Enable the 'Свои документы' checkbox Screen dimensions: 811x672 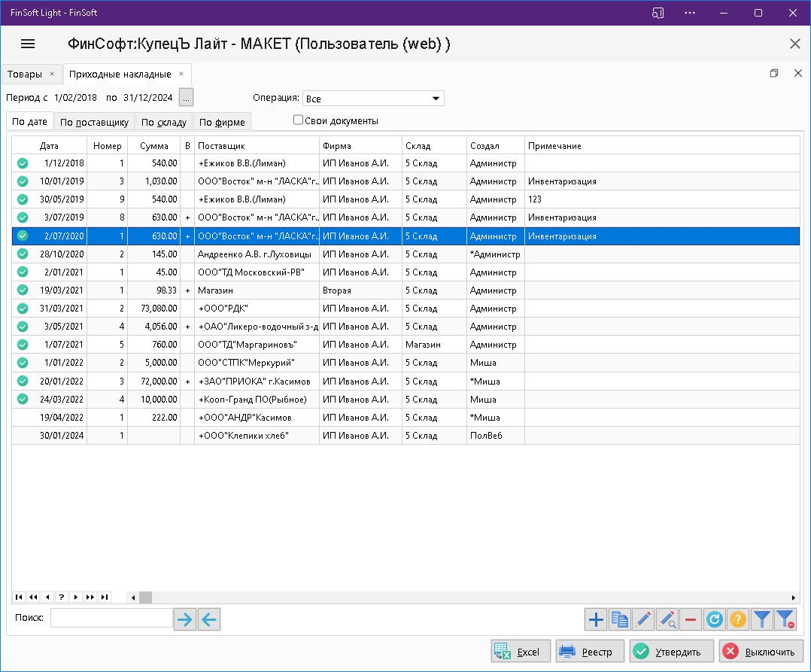click(x=299, y=120)
